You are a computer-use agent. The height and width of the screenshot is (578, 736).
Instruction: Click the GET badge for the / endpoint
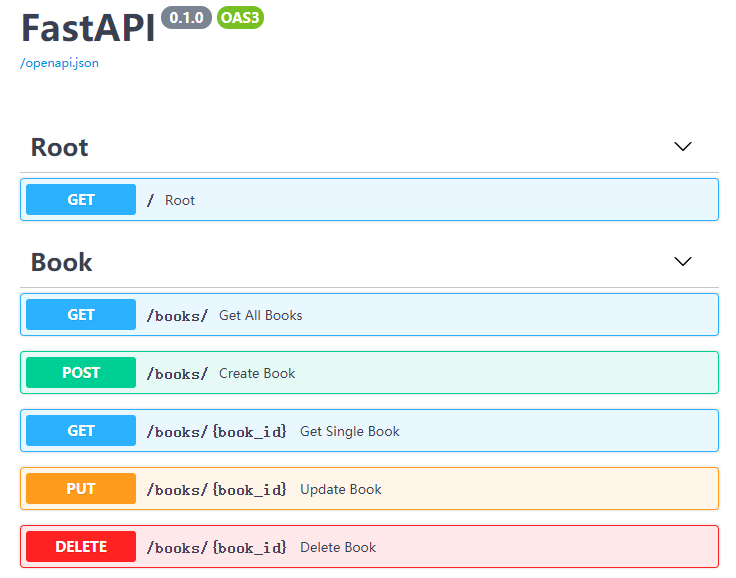tap(81, 200)
